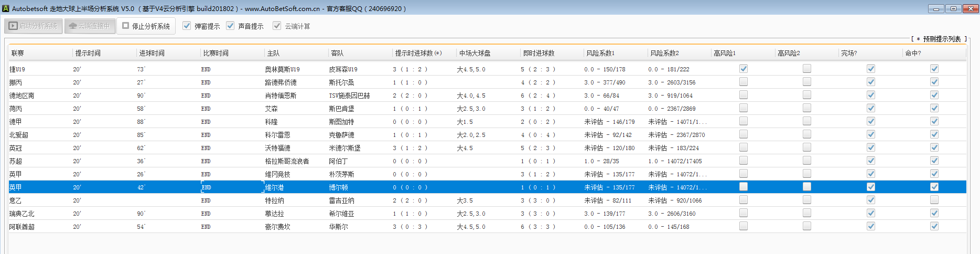Click 大4.0,4.5 cell in 肖特缅恩斯 row
980x254 pixels.
pos(471,96)
